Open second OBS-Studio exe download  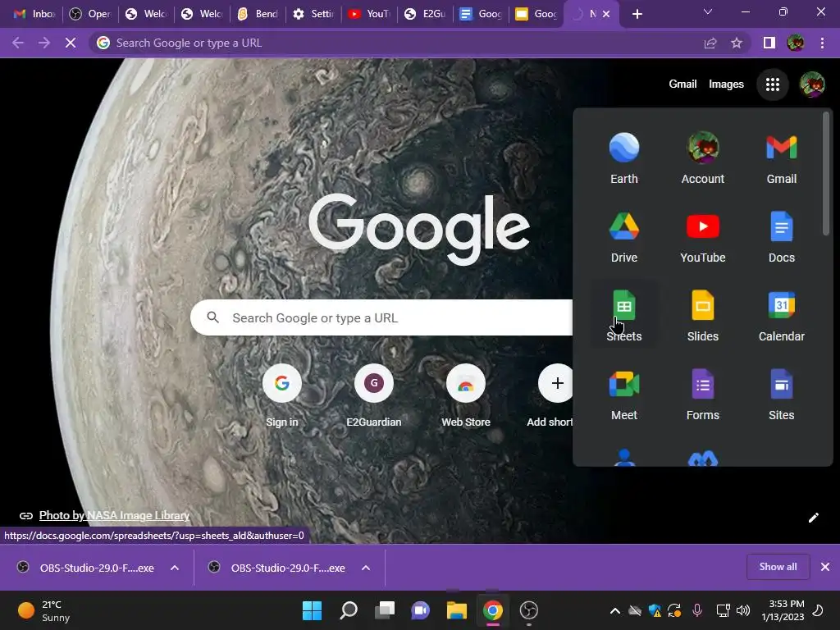tap(279, 568)
